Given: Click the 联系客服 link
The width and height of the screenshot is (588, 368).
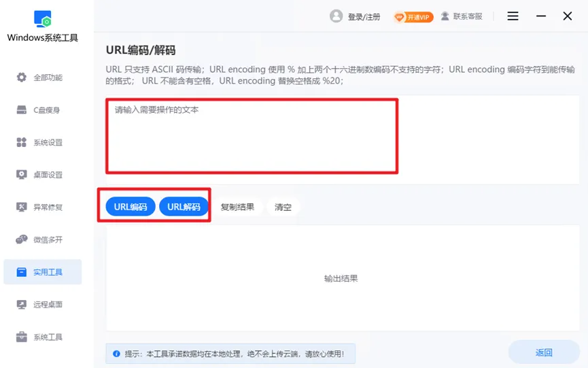Looking at the screenshot, I should point(468,16).
